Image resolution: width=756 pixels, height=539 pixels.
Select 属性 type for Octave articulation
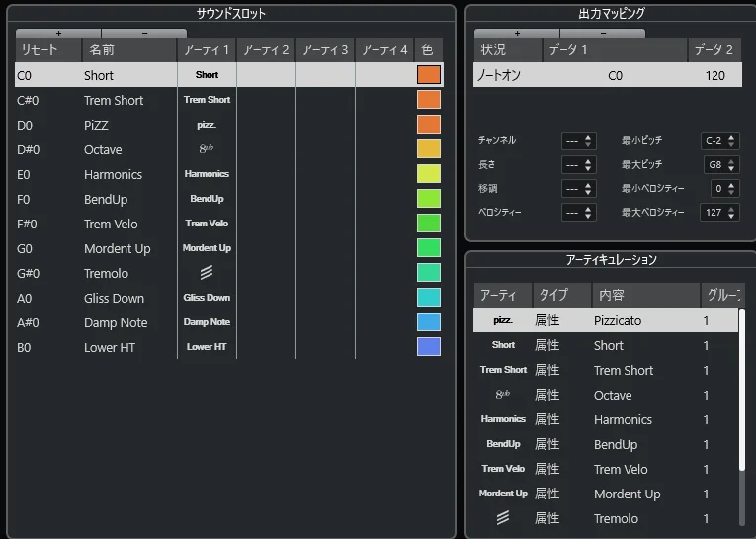coord(547,395)
